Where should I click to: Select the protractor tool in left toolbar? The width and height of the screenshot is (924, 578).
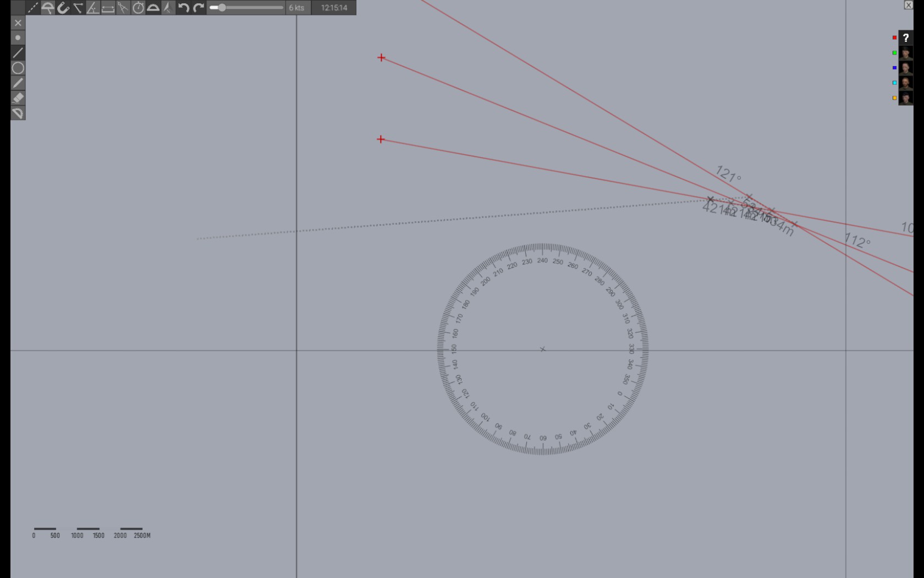coord(18,113)
